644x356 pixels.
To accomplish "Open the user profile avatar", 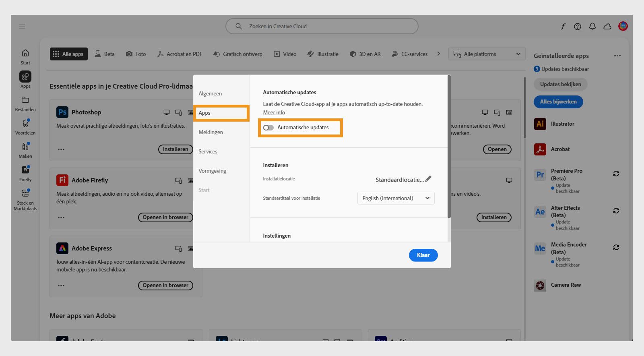I will (x=623, y=26).
